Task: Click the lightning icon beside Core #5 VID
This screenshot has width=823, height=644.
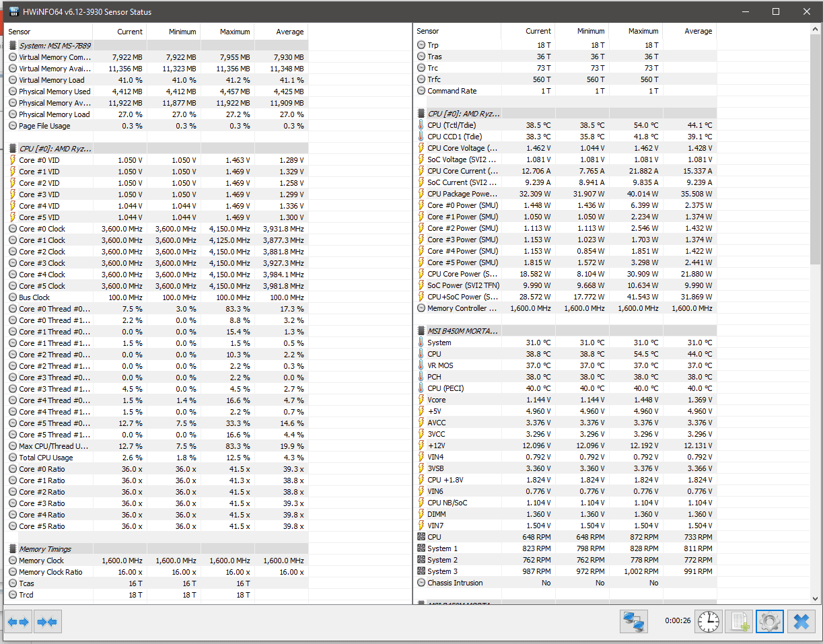Action: [x=13, y=217]
